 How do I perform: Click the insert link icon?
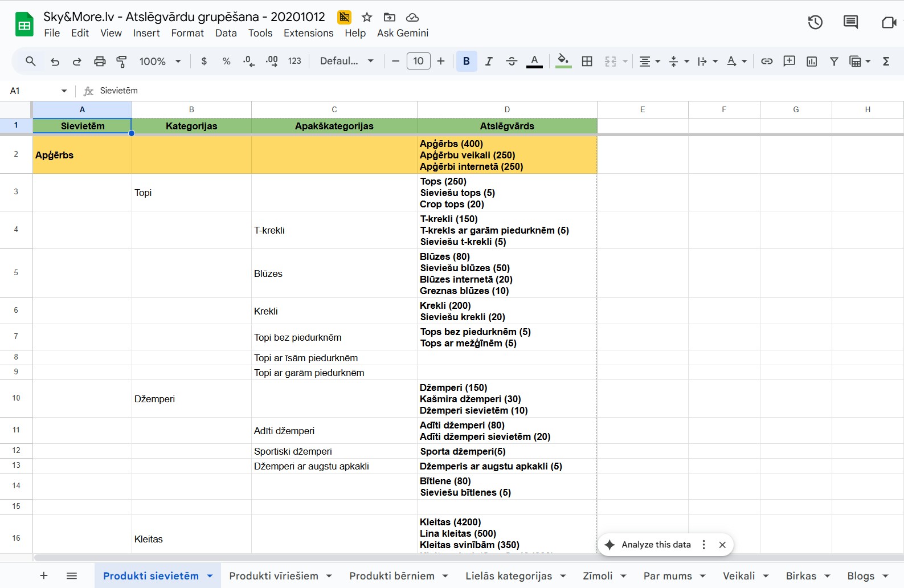coord(767,62)
